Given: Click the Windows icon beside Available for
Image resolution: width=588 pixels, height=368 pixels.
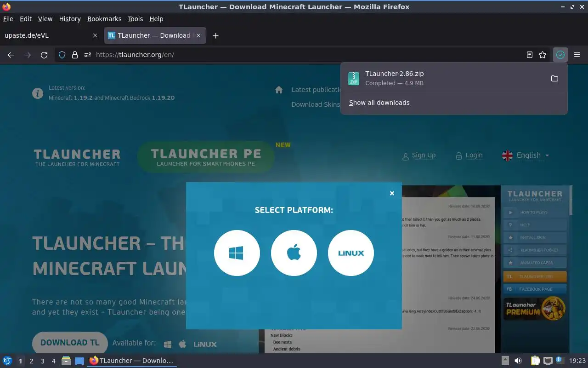Looking at the screenshot, I should tap(168, 344).
